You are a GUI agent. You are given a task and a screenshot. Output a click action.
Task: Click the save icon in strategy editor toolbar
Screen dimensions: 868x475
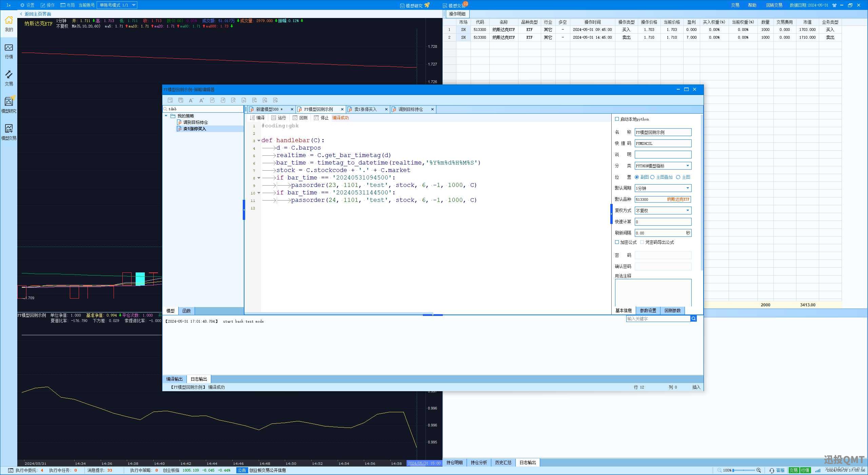(170, 100)
